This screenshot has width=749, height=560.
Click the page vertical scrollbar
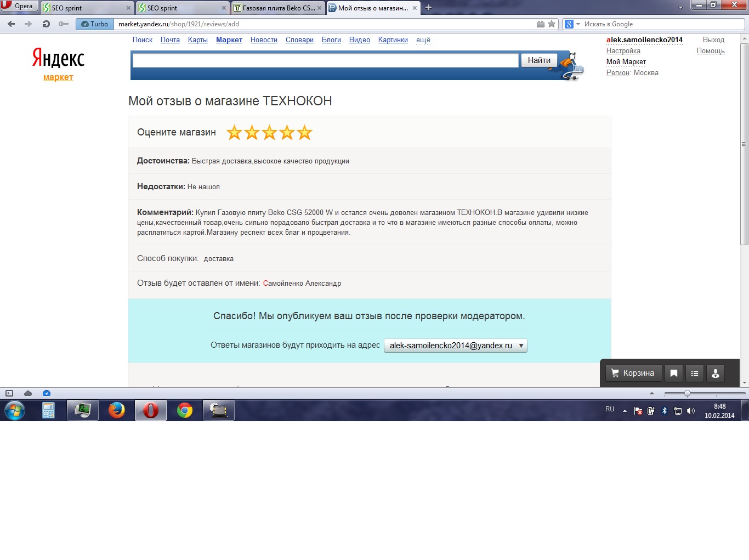[744, 144]
